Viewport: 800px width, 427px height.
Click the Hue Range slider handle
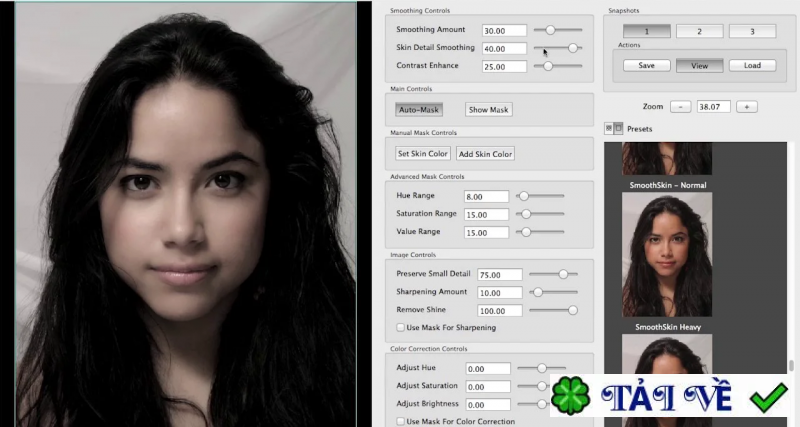[x=524, y=196]
